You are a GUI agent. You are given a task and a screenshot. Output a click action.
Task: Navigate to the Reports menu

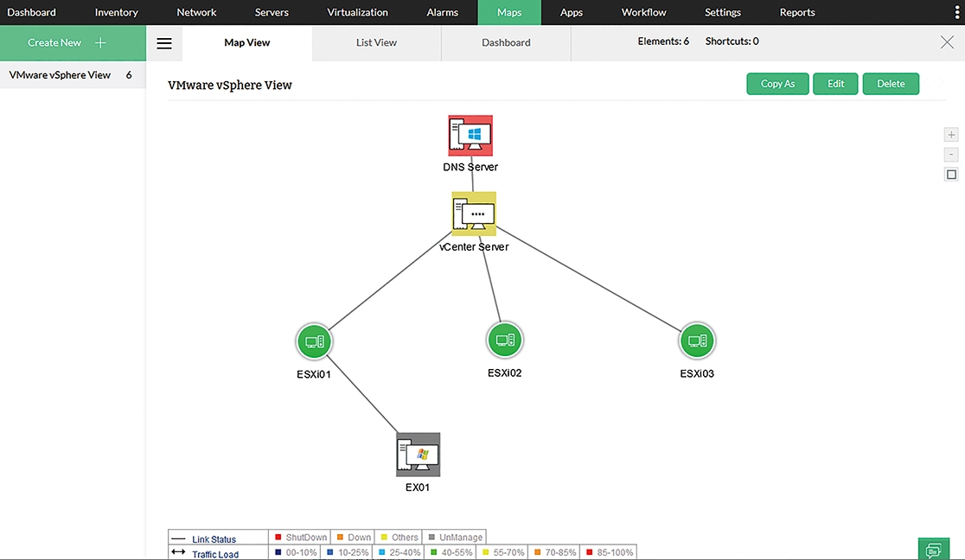797,12
